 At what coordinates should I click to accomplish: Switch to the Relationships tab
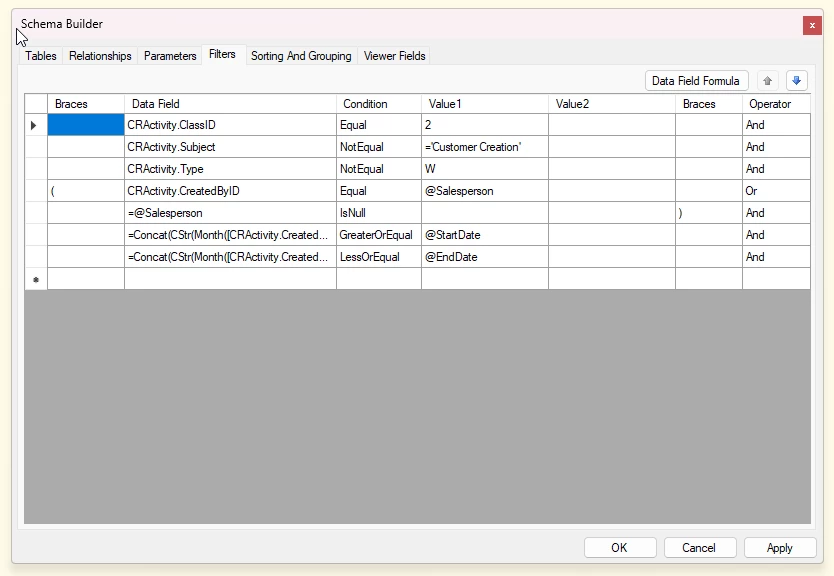100,56
